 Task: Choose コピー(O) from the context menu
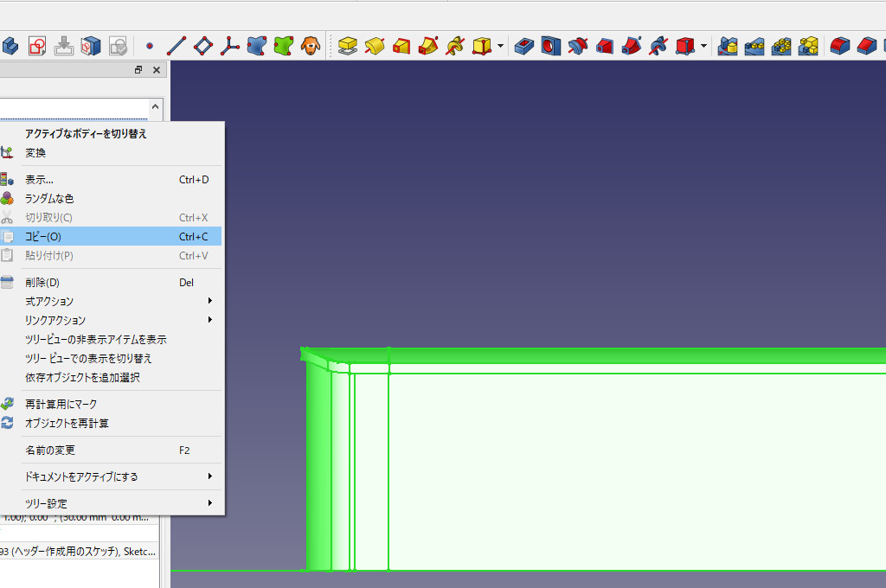click(x=43, y=236)
